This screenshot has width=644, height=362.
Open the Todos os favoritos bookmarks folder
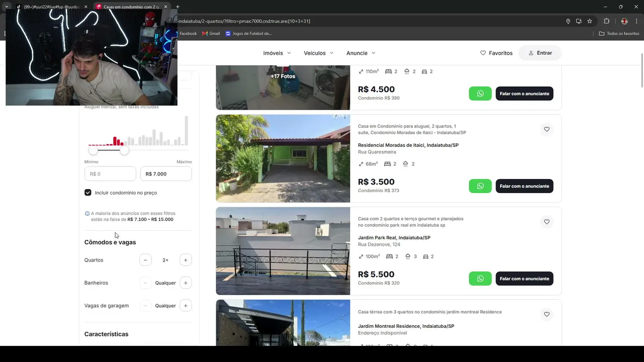point(619,34)
